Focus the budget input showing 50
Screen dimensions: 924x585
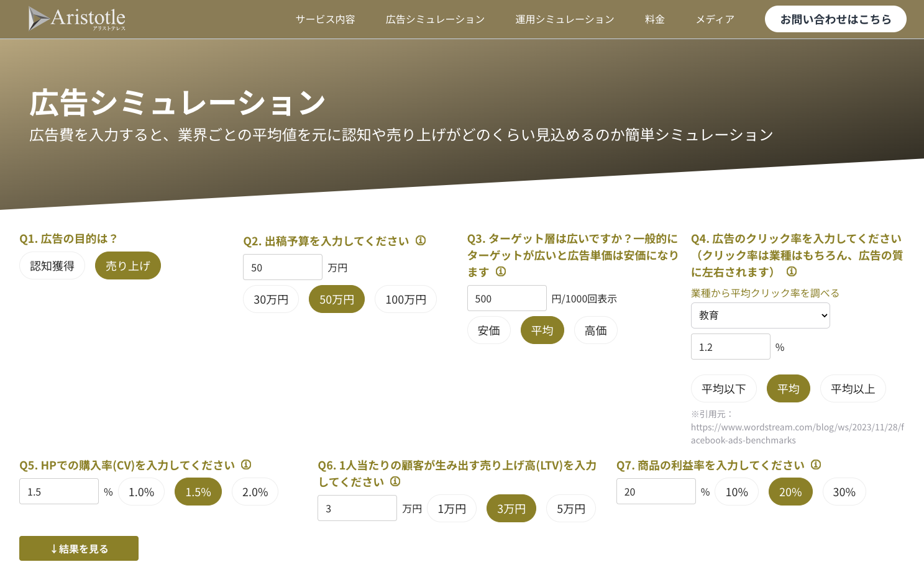click(x=283, y=267)
